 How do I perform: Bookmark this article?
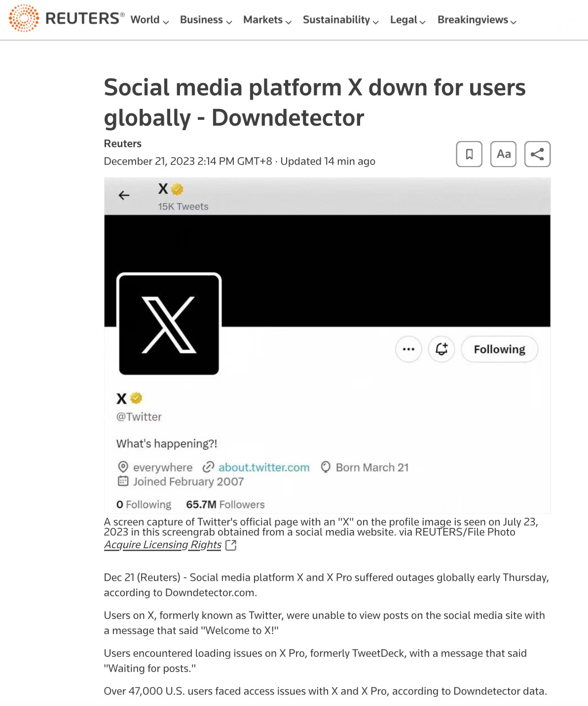469,154
